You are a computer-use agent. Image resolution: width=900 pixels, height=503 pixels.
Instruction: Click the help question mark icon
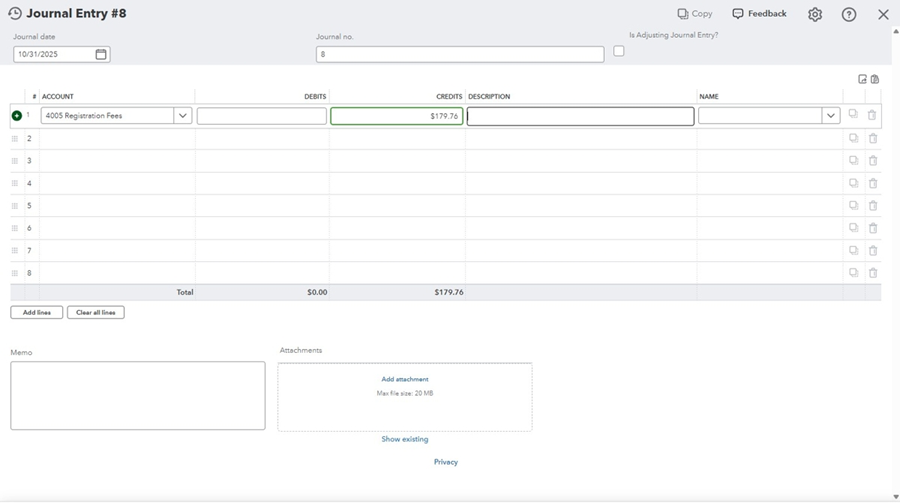[x=849, y=15]
